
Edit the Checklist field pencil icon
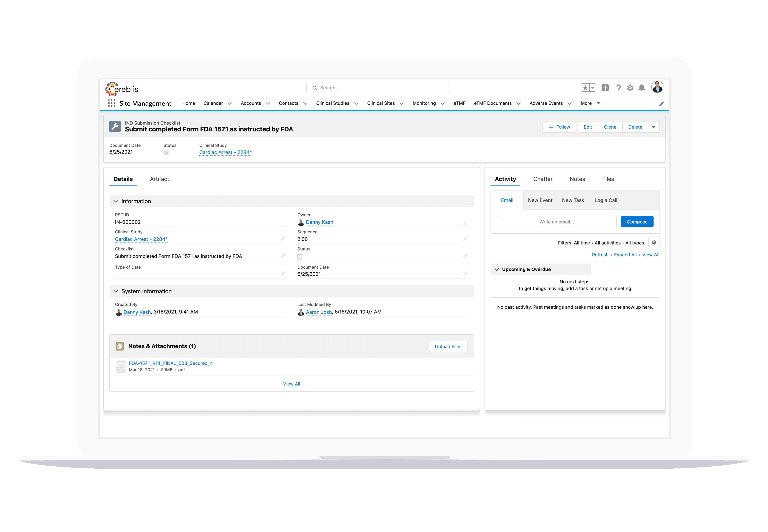pos(283,256)
